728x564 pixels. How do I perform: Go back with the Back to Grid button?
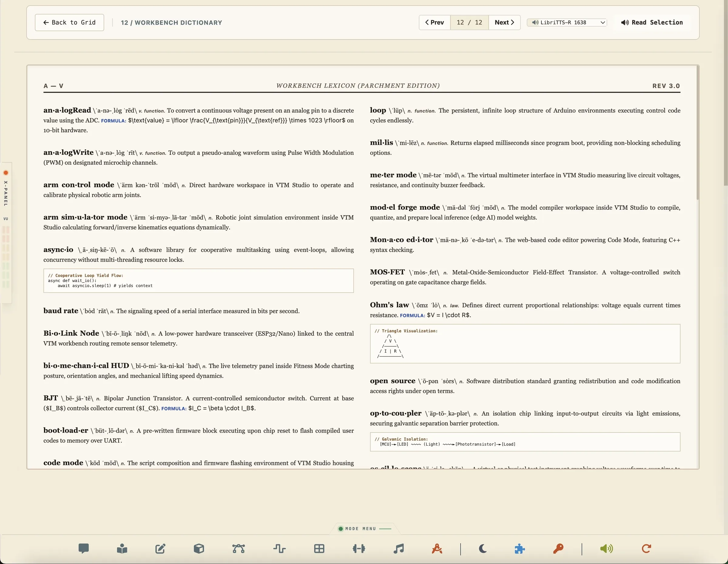click(69, 22)
